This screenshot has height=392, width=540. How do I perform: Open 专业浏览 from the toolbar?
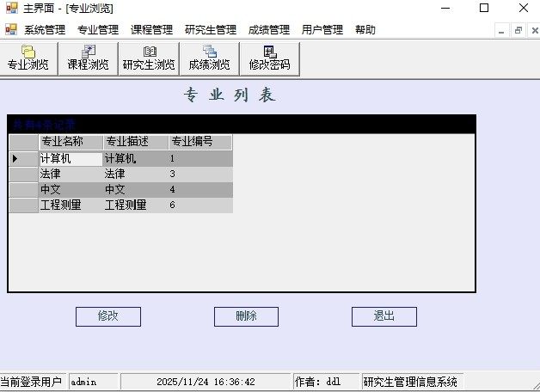(28, 58)
